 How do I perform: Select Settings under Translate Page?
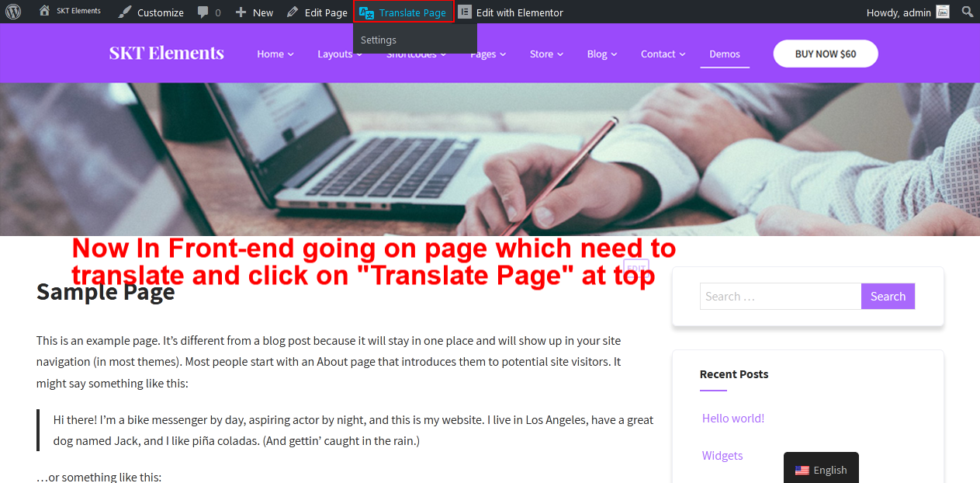click(379, 40)
